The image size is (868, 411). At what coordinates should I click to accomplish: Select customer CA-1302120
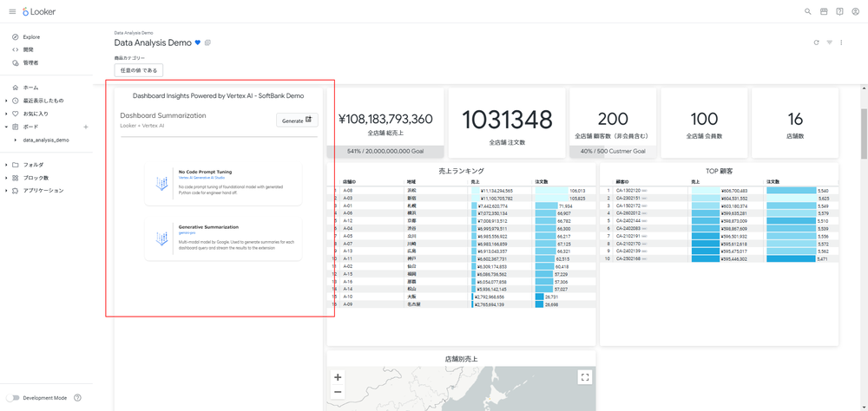[x=628, y=190]
